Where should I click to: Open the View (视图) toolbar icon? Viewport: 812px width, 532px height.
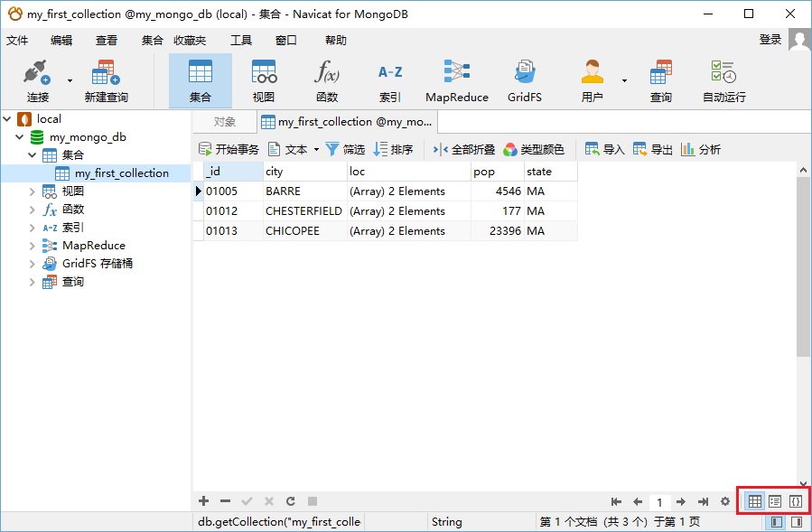tap(264, 80)
